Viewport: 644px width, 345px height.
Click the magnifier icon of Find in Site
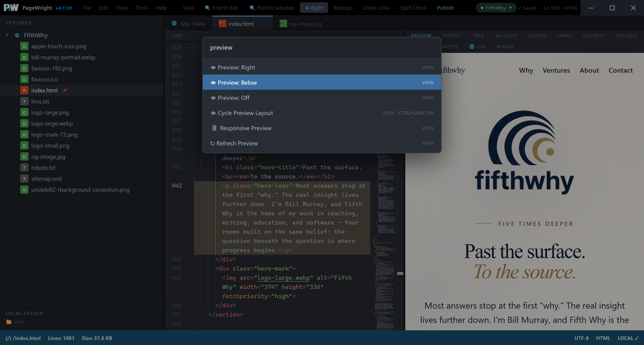tap(208, 8)
